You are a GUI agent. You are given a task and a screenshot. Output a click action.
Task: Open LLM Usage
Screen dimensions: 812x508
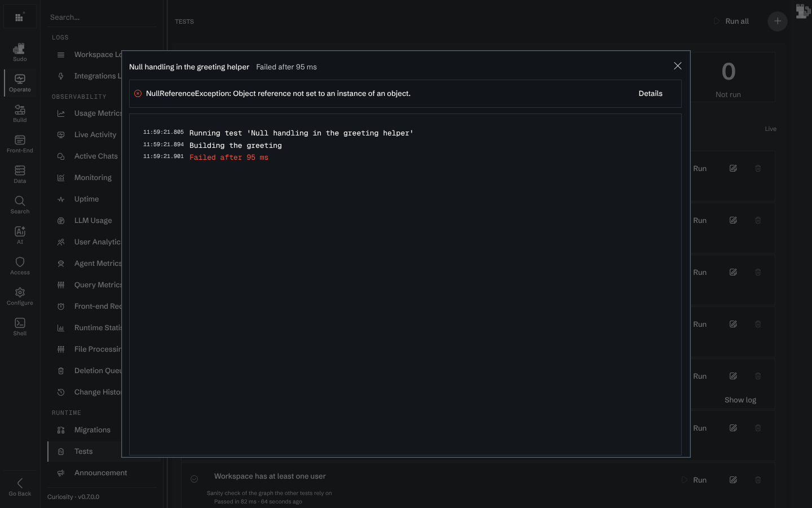(x=89, y=221)
